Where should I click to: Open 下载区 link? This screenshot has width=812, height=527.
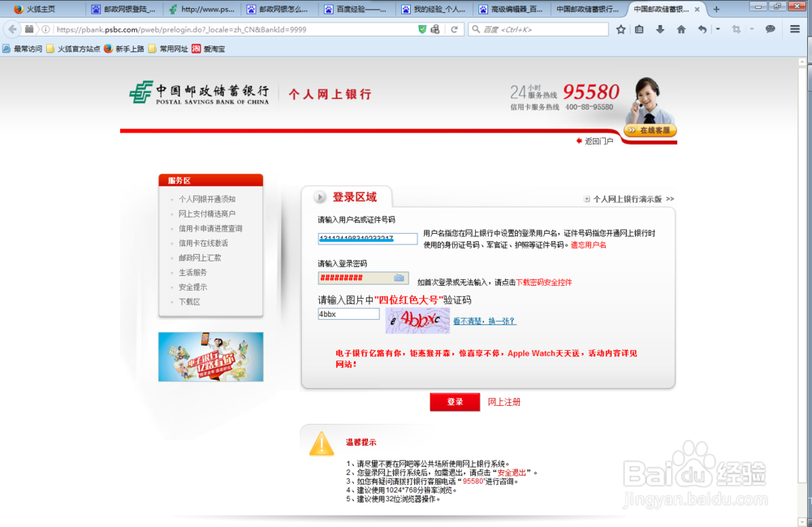pyautogui.click(x=189, y=301)
